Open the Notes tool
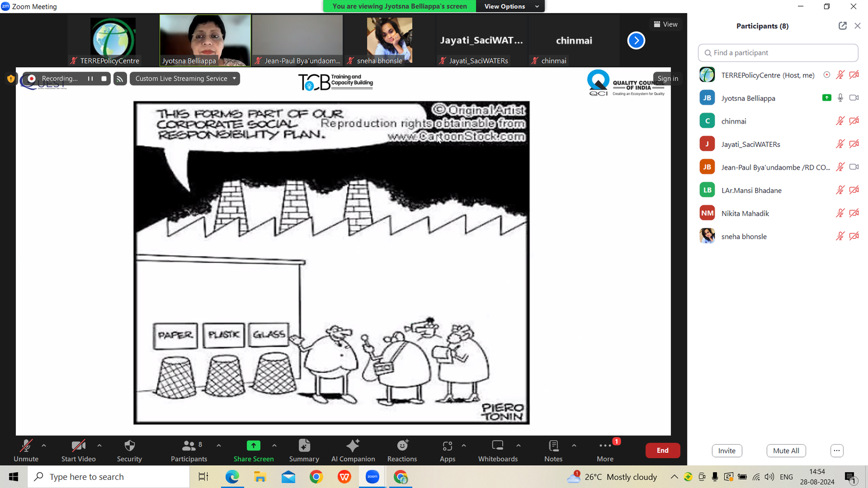 [x=553, y=451]
